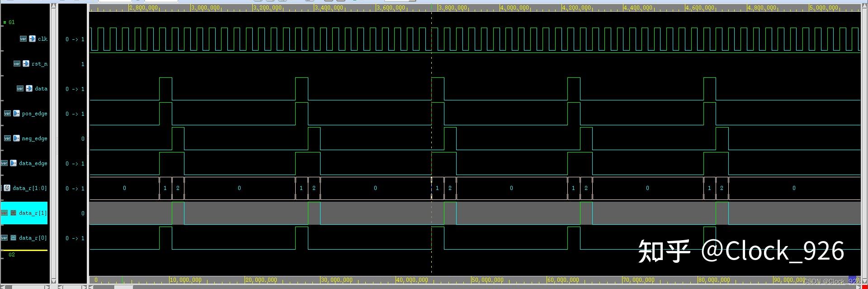Click the value pane scroll-left arrow
This screenshot has height=289, width=868.
(61, 287)
